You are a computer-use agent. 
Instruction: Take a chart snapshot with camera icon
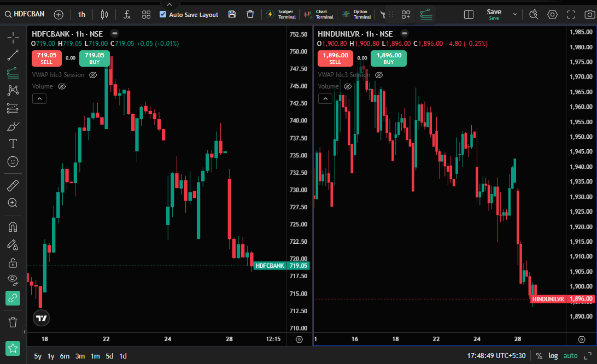click(590, 14)
